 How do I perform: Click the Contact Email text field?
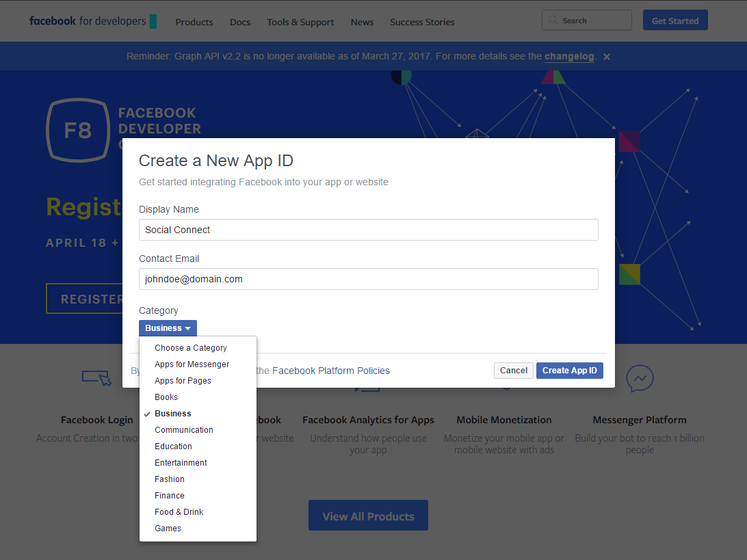(368, 279)
